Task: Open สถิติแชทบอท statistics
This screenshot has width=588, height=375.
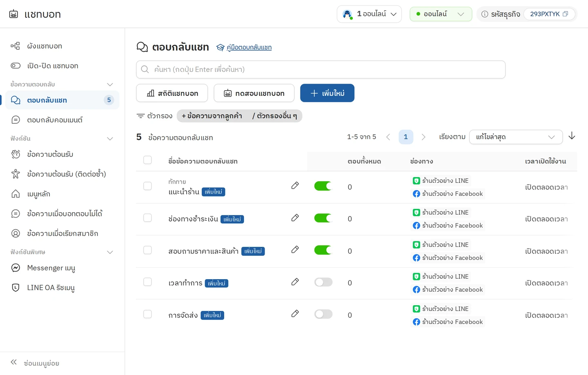Action: coord(172,93)
